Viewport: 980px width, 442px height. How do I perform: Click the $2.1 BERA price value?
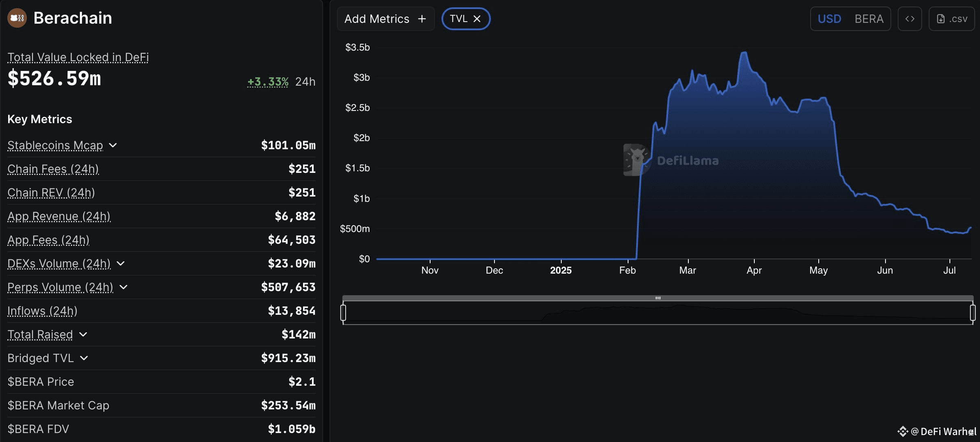tap(302, 382)
